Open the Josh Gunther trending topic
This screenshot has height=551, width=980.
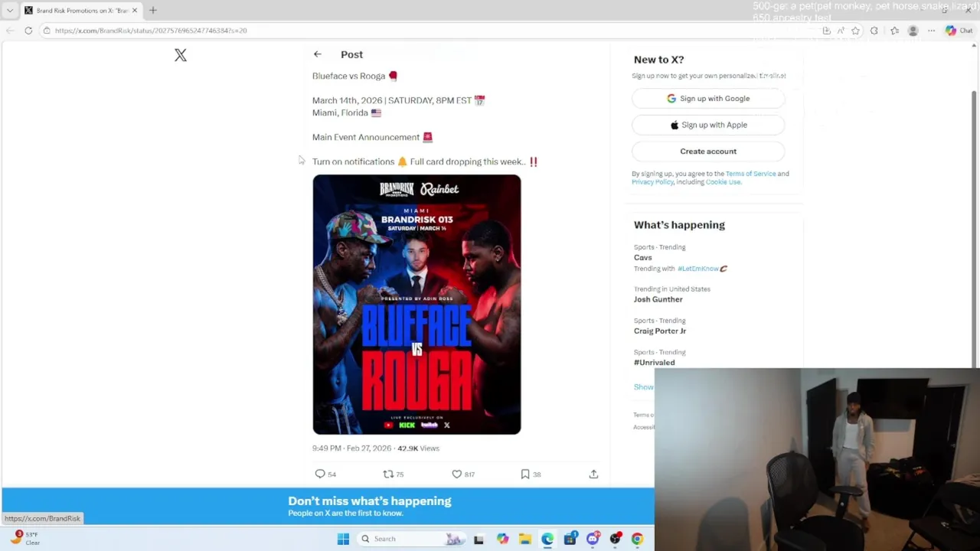(x=658, y=299)
